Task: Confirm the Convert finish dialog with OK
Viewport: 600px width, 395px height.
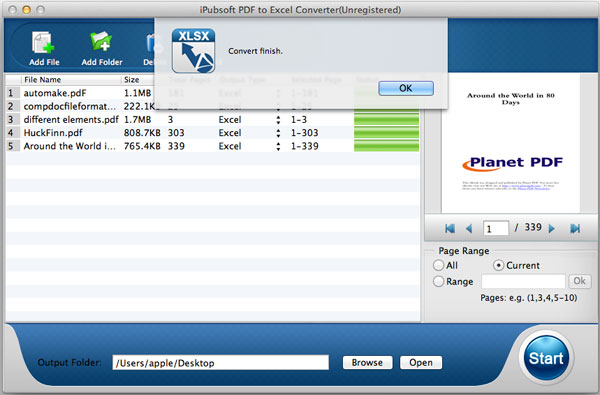Action: (x=406, y=88)
